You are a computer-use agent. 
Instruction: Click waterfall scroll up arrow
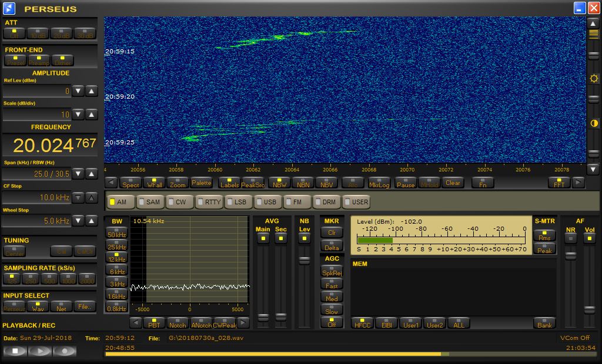(x=593, y=23)
